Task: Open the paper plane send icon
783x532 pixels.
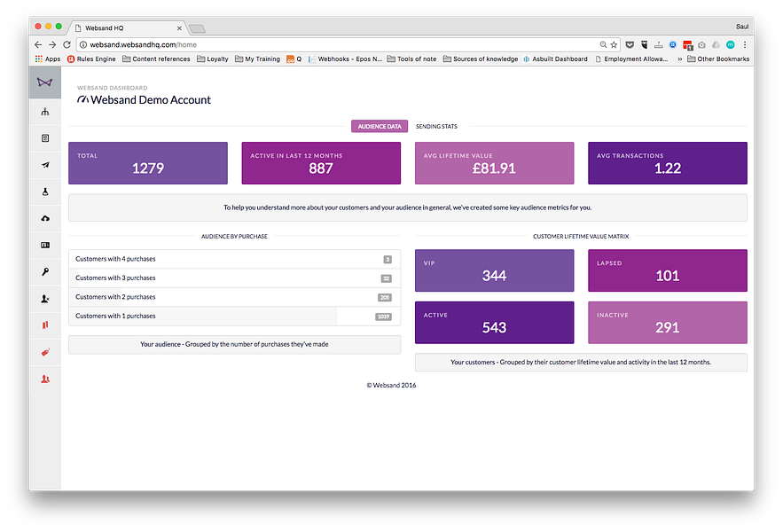Action: pos(45,165)
